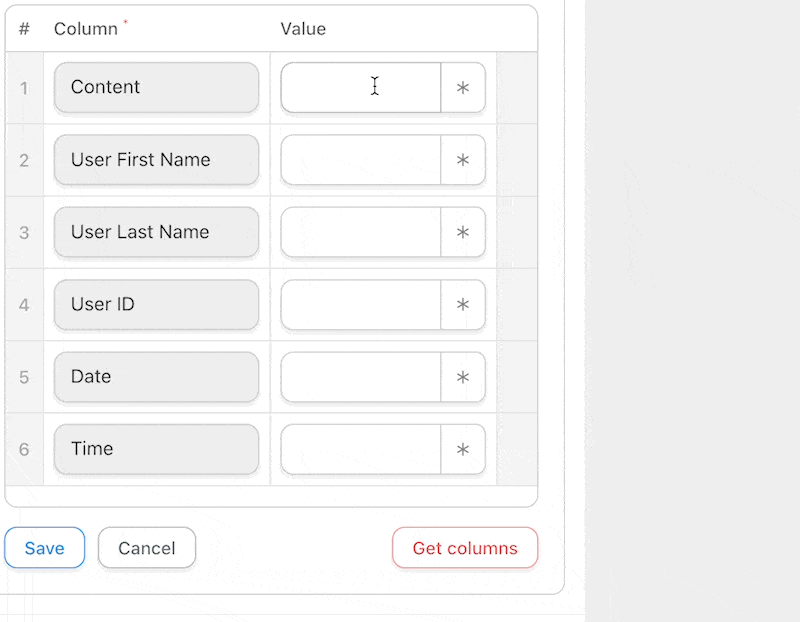
Task: Select the User ID value input
Action: point(361,305)
